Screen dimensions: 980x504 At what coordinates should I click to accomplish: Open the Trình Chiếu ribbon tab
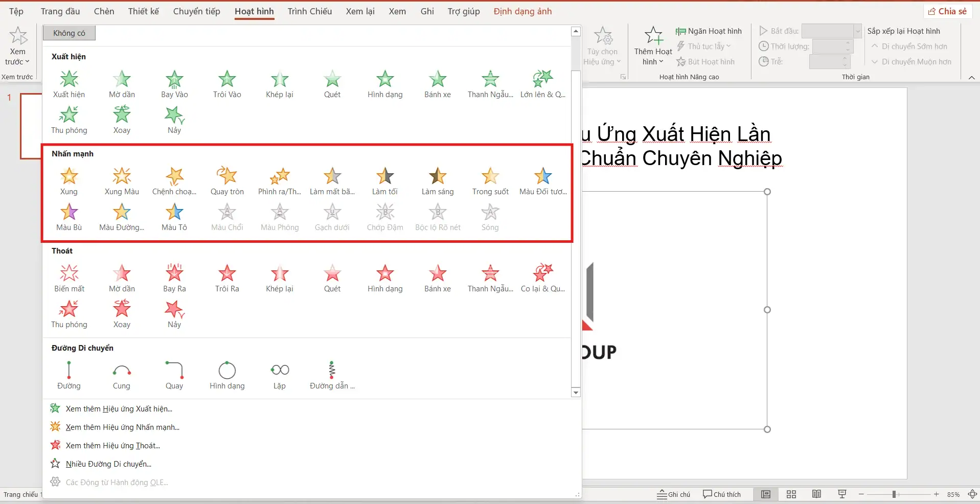coord(309,11)
